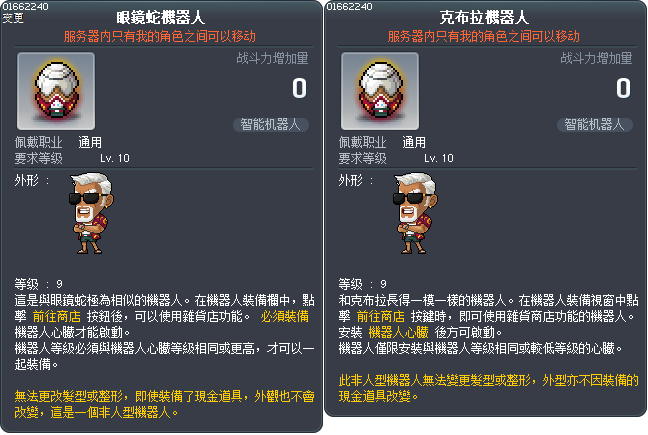The width and height of the screenshot is (648, 435).
Task: Click the right 佩戴职业 通用 text
Action: point(382,143)
